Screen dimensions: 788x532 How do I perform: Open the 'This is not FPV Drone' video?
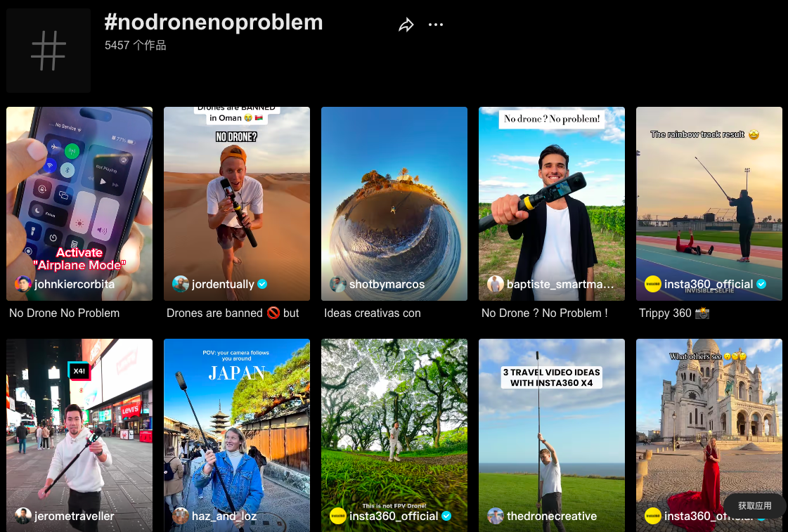tap(394, 435)
